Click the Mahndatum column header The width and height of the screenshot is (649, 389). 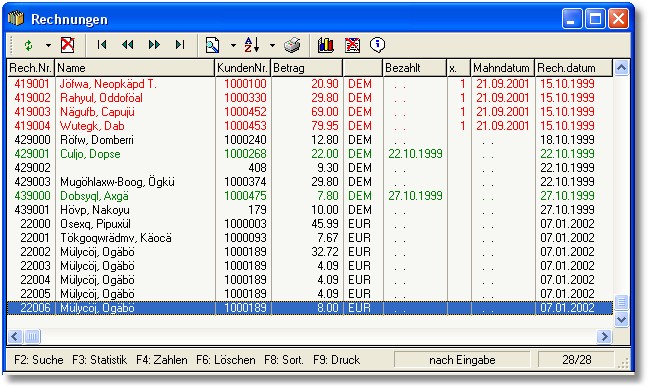502,68
